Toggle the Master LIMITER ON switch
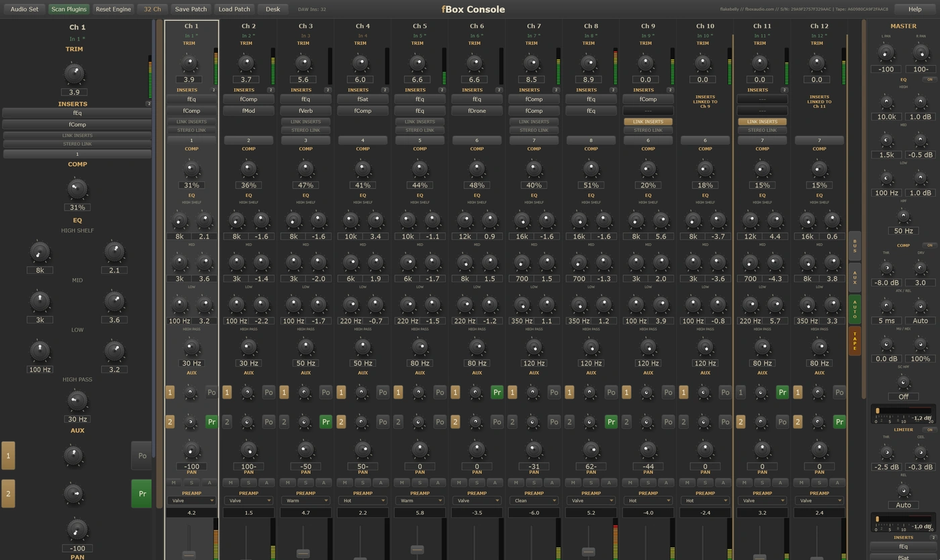Screen dimensions: 940x560 930,429
